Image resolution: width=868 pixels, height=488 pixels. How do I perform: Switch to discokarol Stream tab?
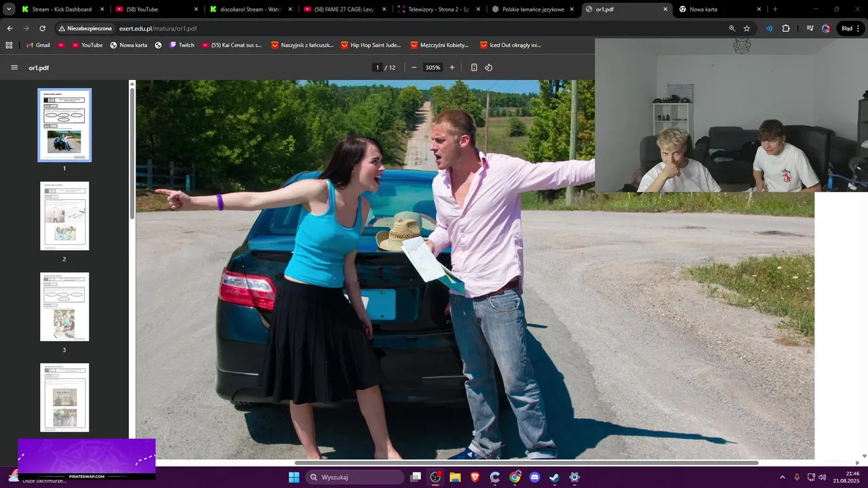[x=250, y=9]
